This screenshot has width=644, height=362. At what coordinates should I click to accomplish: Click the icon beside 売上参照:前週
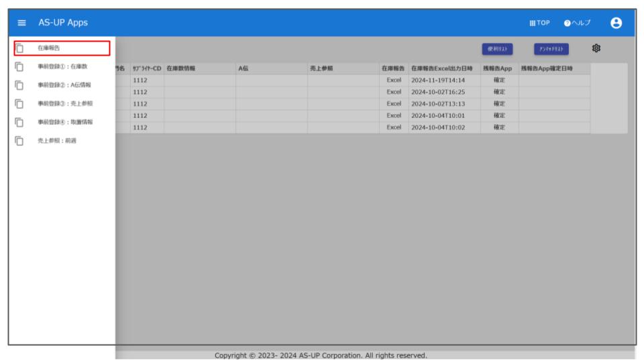coord(20,141)
